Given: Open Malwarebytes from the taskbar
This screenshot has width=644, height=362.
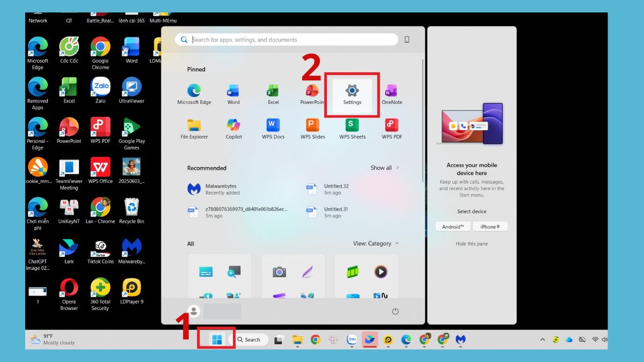Looking at the screenshot, I should pos(460,339).
